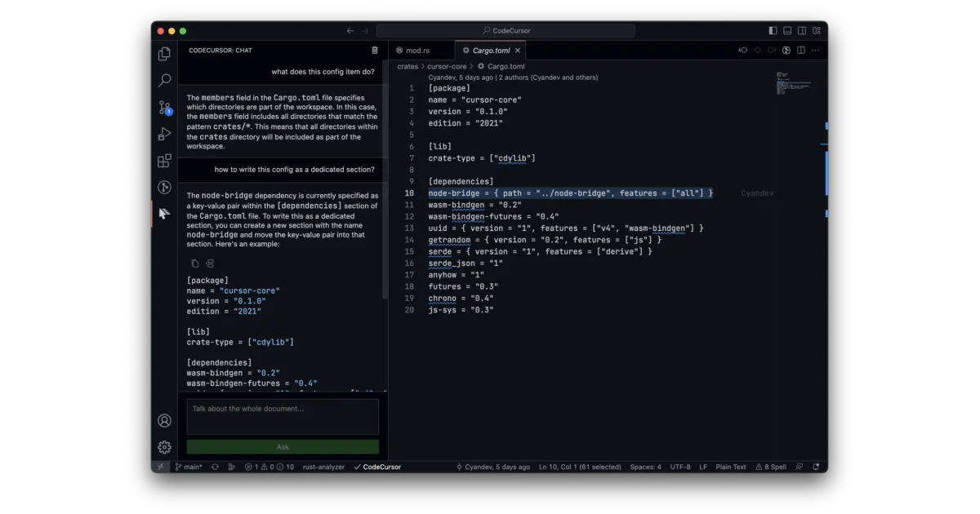Open Cyandev blame info in status bar
Image resolution: width=980 pixels, height=514 pixels.
(x=493, y=467)
